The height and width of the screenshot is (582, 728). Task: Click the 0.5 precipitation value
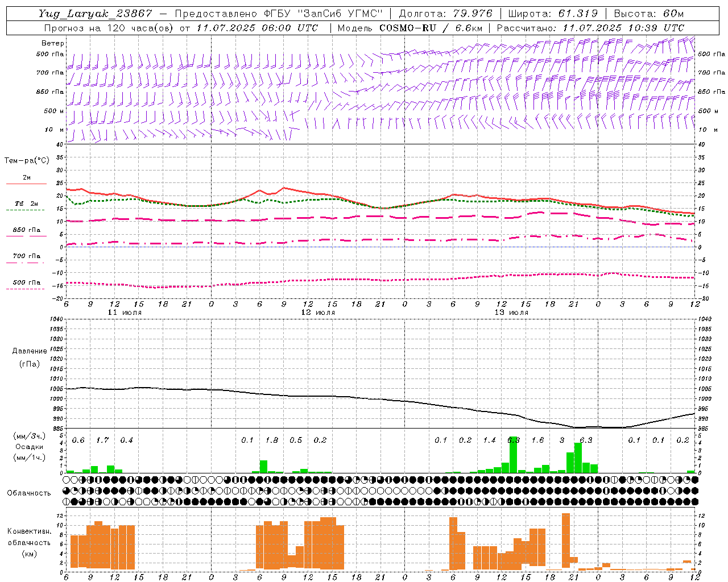coord(296,440)
